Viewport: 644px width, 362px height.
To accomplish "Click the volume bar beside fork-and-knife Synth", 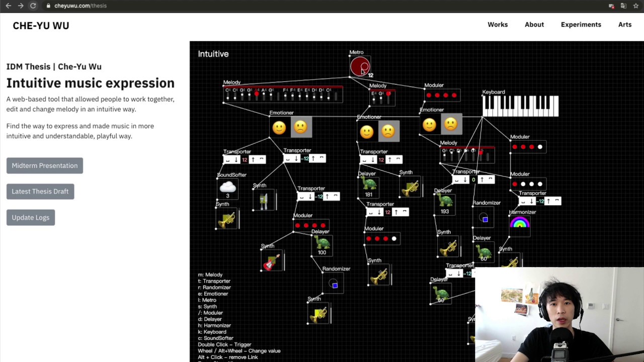I will (275, 201).
